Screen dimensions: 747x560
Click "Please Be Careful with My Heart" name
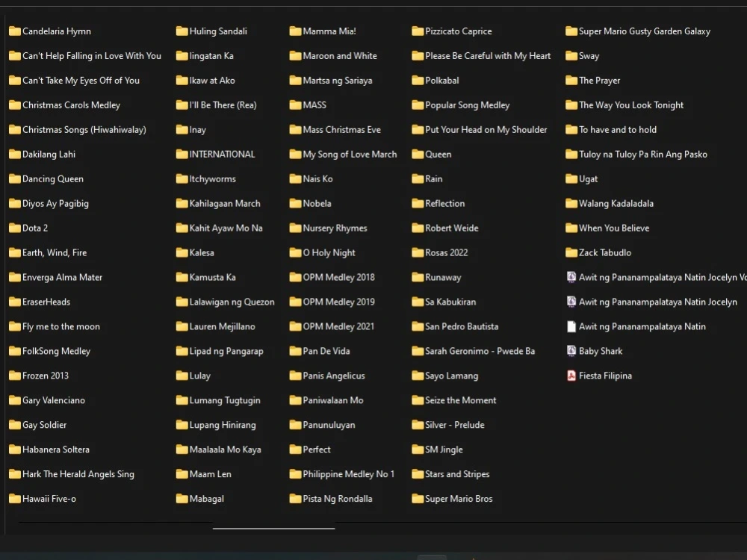(488, 56)
